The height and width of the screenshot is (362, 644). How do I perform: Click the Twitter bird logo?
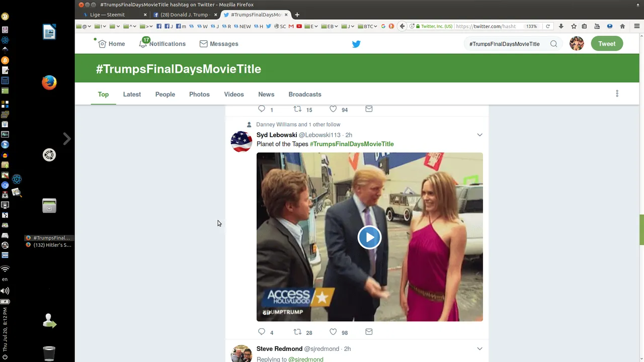(356, 44)
